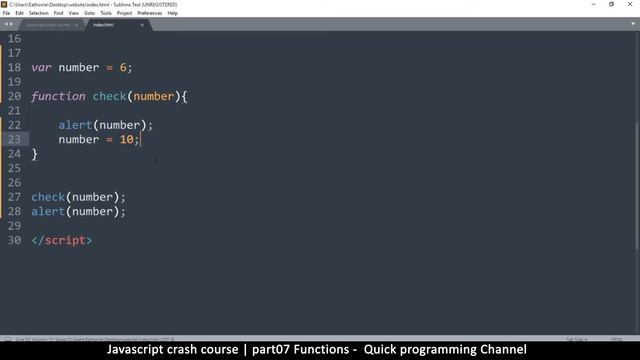Close the Sublime Text window
This screenshot has height=360, width=640.
tap(630, 4)
